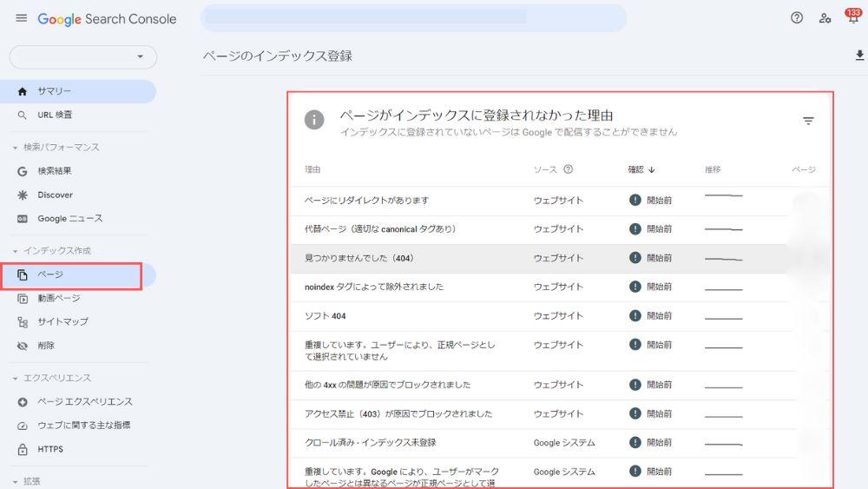The height and width of the screenshot is (489, 868).
Task: Click the 推移 column header
Action: click(713, 169)
